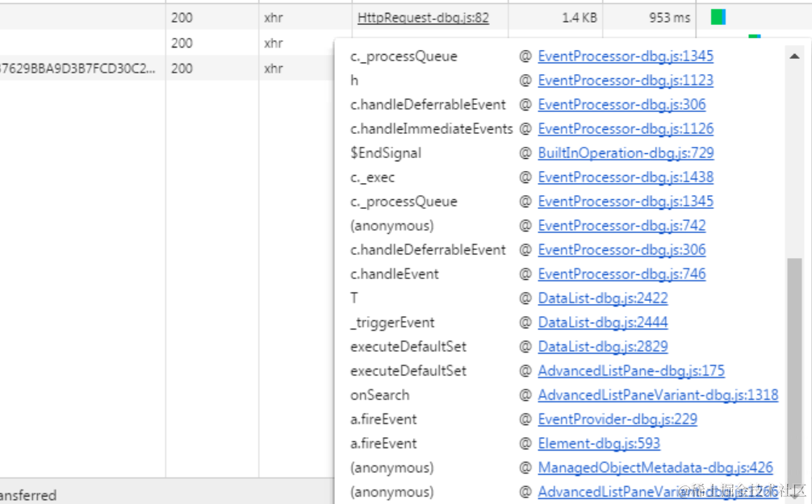Click the 'T' function name

coord(354,298)
